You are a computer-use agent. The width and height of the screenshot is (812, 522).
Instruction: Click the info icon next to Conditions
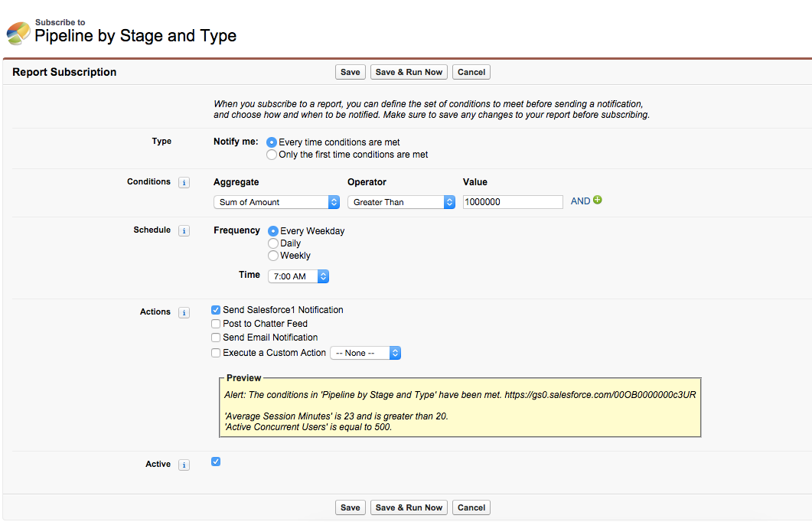coord(184,183)
